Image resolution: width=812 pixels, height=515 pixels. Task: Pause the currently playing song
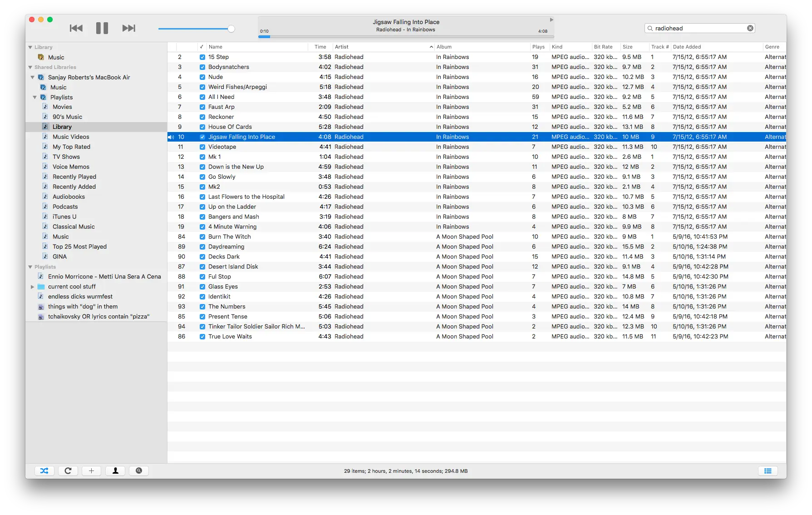(102, 28)
